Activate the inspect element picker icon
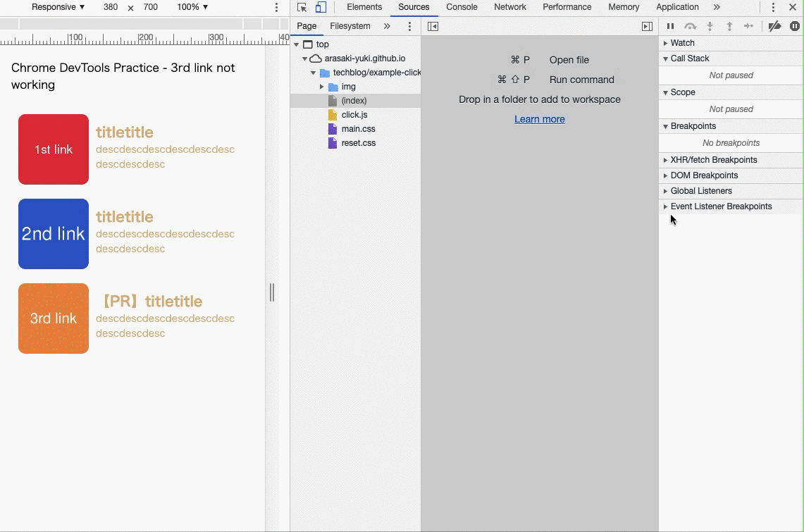Screen dimensions: 804x532 (x=302, y=8)
